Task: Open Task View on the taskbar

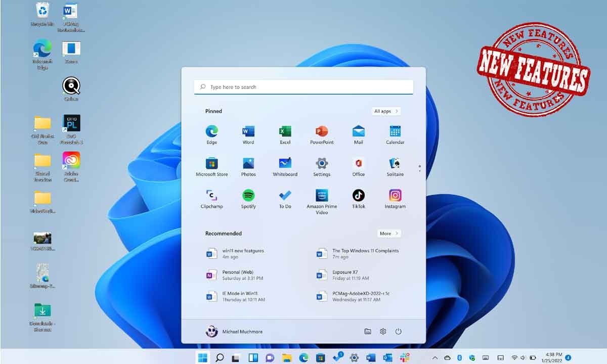Action: tap(236, 357)
